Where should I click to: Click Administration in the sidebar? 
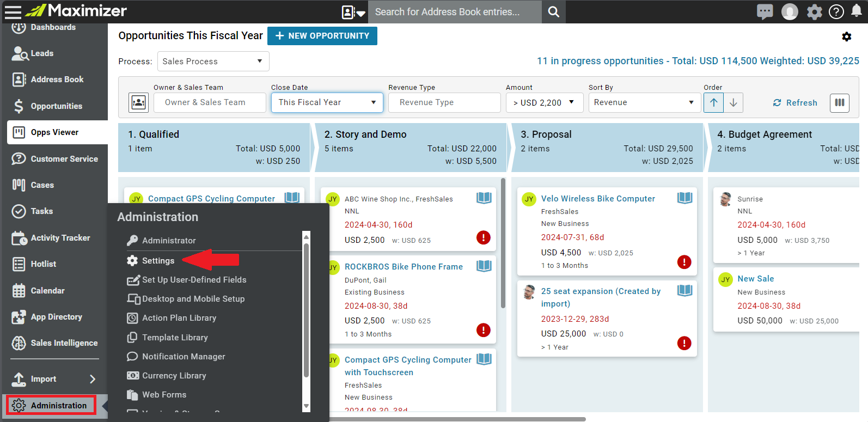pyautogui.click(x=51, y=405)
